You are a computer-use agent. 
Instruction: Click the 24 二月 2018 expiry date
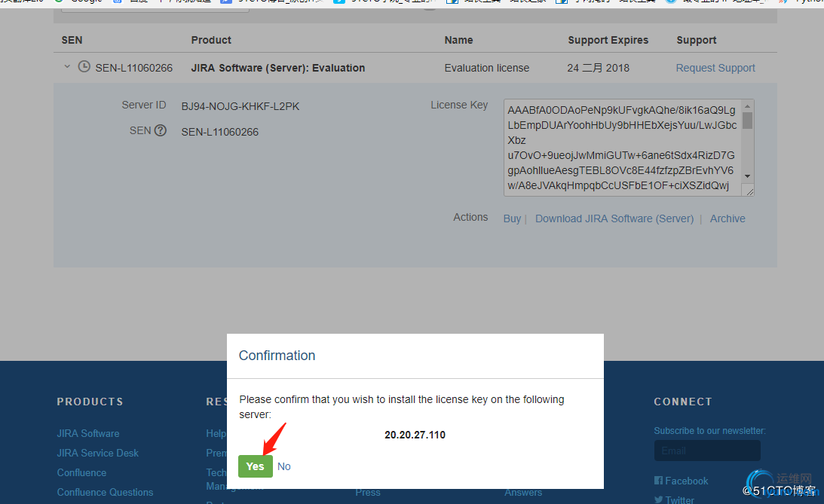[598, 68]
